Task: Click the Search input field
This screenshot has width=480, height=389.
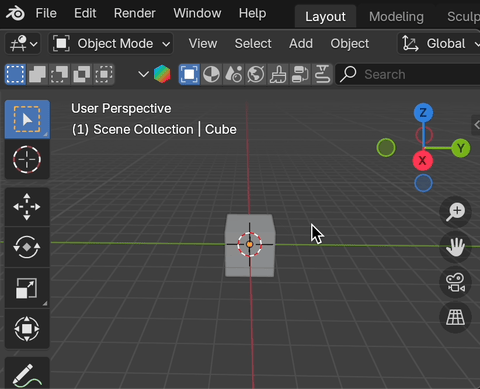Action: [x=407, y=74]
